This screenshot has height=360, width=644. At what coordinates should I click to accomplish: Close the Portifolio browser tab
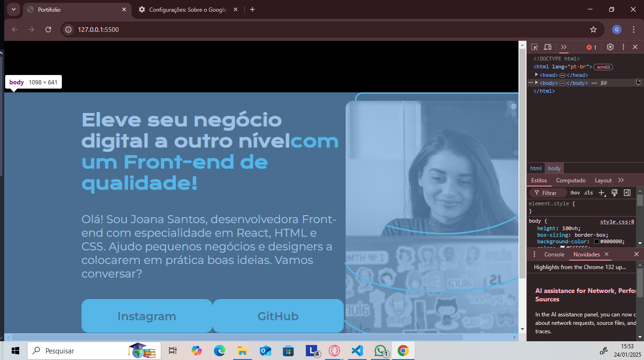click(x=124, y=9)
